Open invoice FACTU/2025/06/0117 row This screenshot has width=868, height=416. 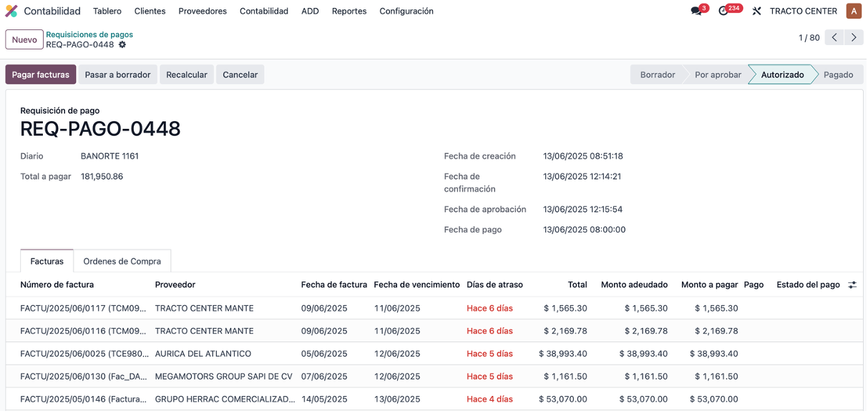434,309
